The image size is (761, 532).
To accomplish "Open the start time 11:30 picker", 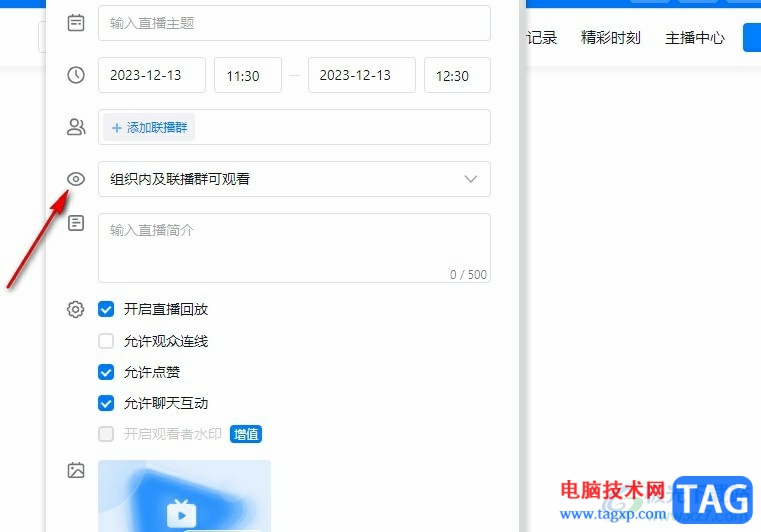I will (248, 75).
